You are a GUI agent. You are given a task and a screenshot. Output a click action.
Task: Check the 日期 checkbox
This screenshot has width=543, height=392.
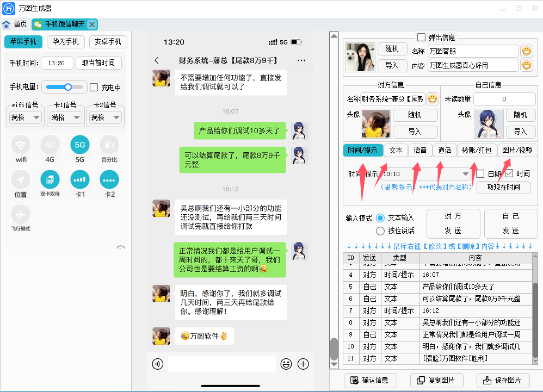click(x=480, y=173)
